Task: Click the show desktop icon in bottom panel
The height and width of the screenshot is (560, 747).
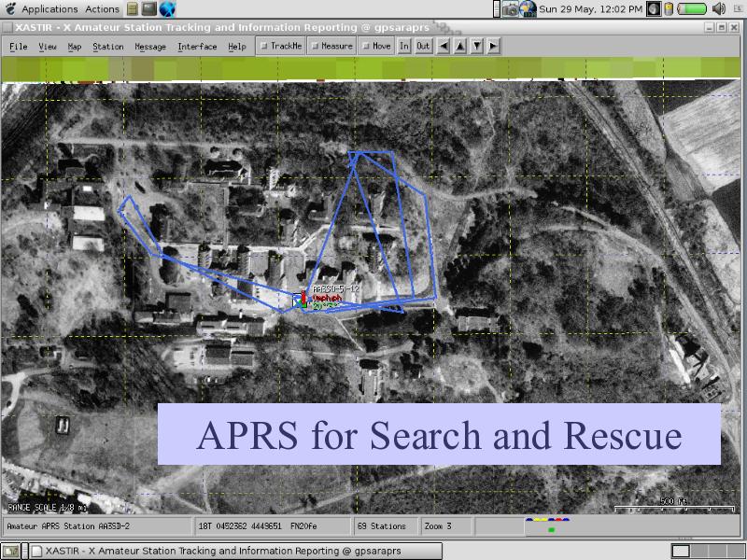Action: (x=11, y=552)
